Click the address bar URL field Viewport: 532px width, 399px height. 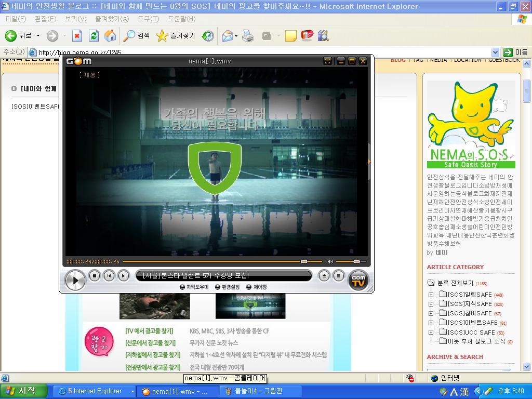pos(259,52)
